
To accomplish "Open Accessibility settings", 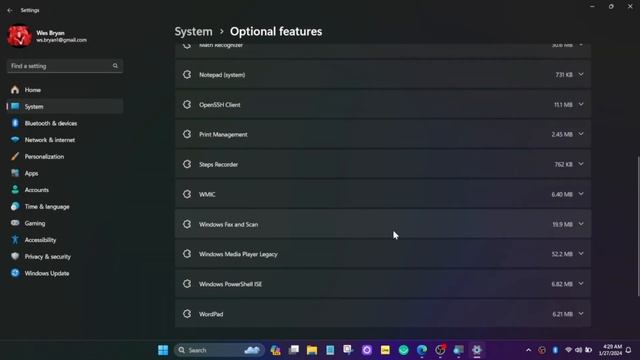I will tap(64, 240).
